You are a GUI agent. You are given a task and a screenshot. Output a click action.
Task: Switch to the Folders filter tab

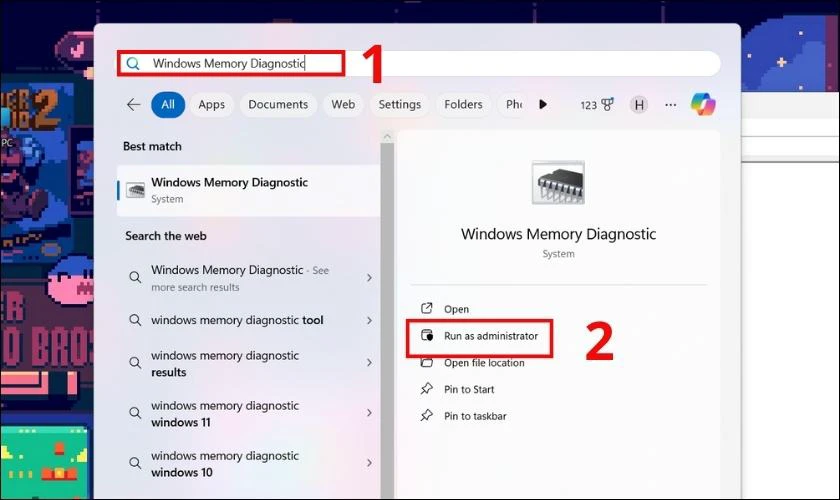coord(463,105)
